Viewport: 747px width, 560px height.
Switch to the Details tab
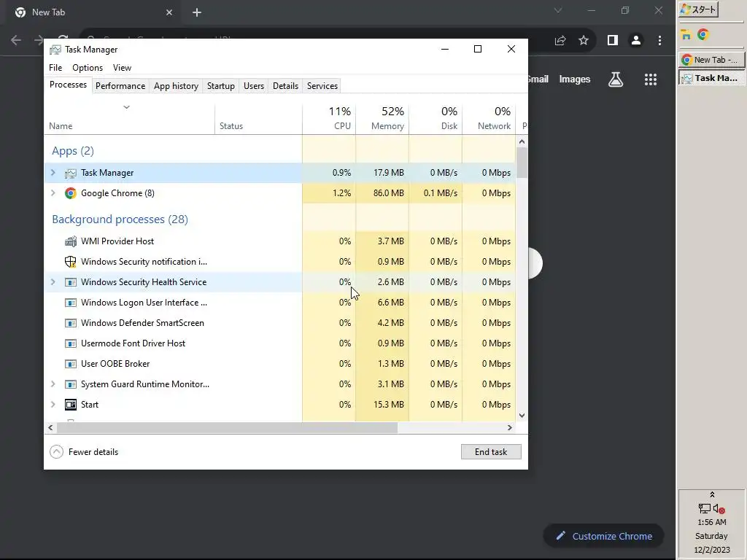pyautogui.click(x=285, y=86)
